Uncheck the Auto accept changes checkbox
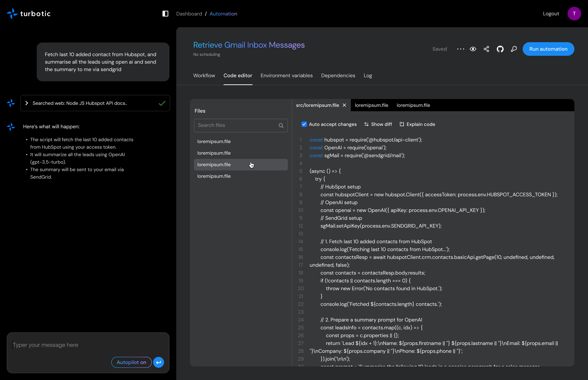Image resolution: width=588 pixels, height=380 pixels. (304, 124)
